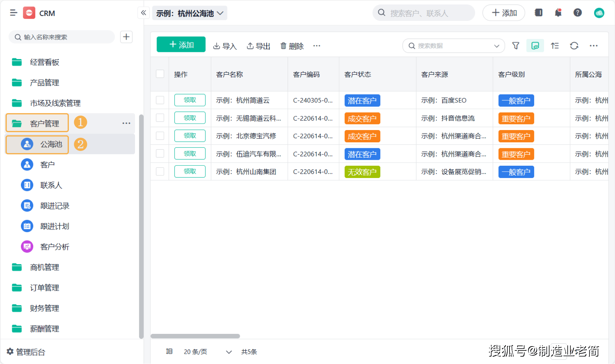Open the user avatar menu
Viewport: 615px width, 364px height.
point(599,13)
